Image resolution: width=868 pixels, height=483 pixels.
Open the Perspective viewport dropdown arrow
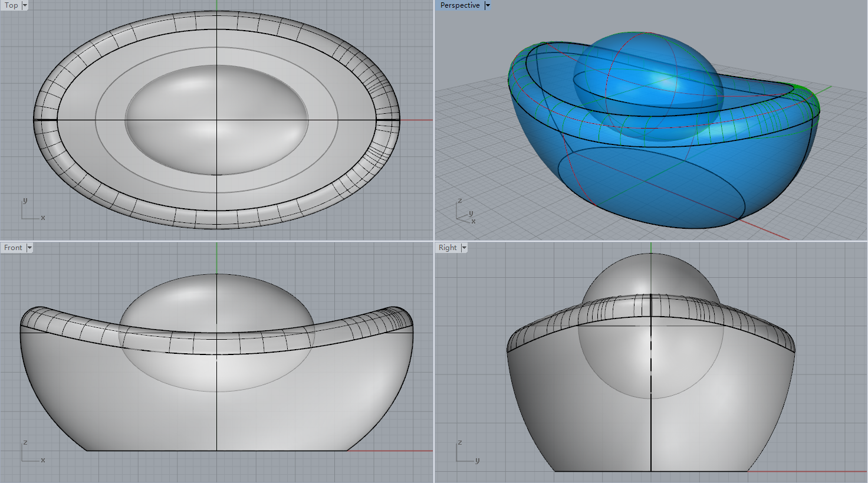(488, 5)
